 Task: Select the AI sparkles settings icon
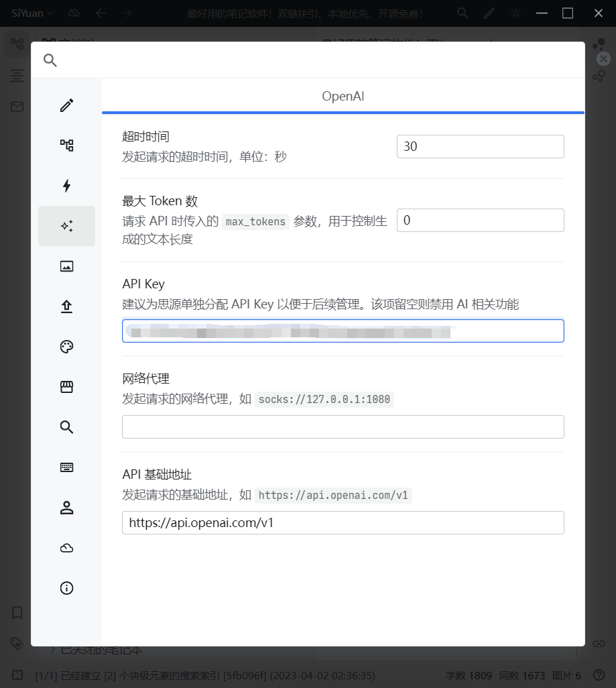point(66,226)
